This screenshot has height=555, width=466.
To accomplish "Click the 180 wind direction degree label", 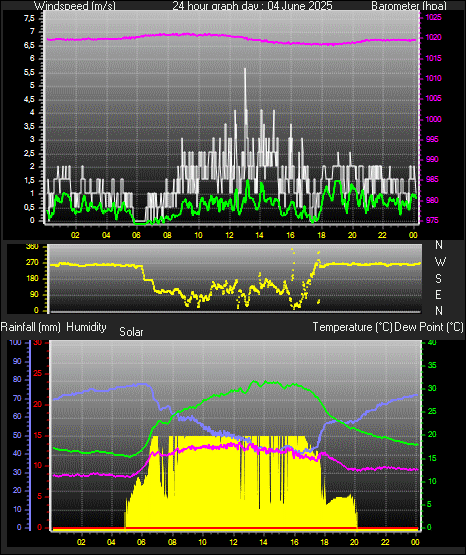I will [x=32, y=279].
